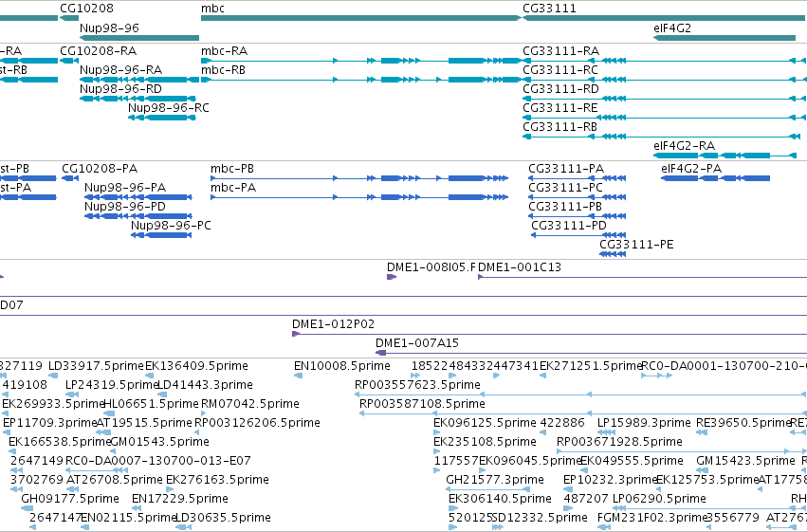The image size is (807, 532).
Task: Select EST EK235108.5prime
Action: click(485, 443)
